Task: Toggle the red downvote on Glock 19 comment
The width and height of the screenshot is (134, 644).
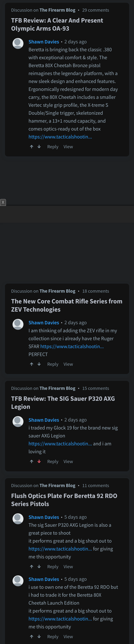Action: (39, 461)
